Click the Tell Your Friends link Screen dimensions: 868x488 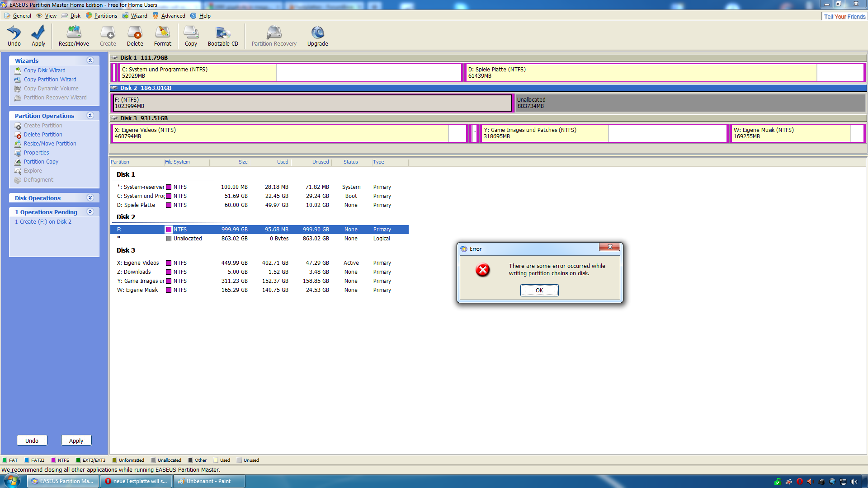pyautogui.click(x=844, y=17)
